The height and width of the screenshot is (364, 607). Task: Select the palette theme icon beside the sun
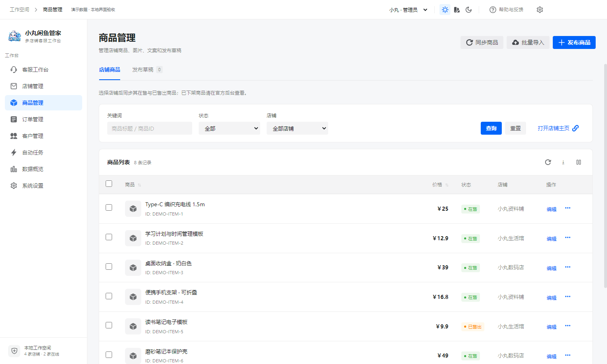457,10
